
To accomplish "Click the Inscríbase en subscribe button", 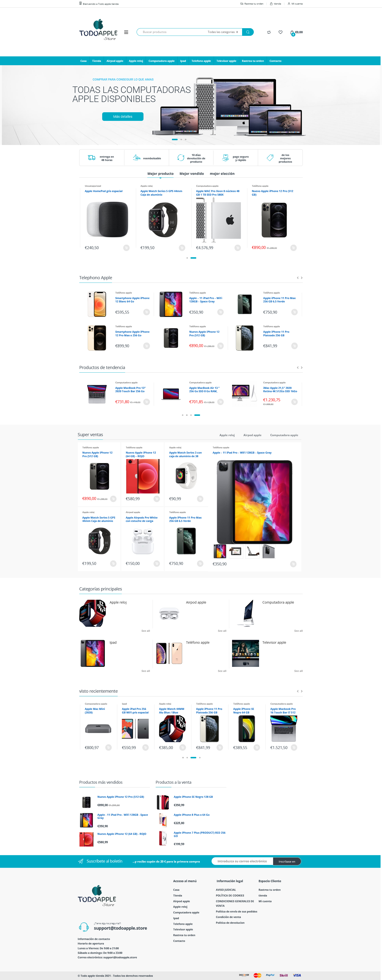I will tap(287, 862).
